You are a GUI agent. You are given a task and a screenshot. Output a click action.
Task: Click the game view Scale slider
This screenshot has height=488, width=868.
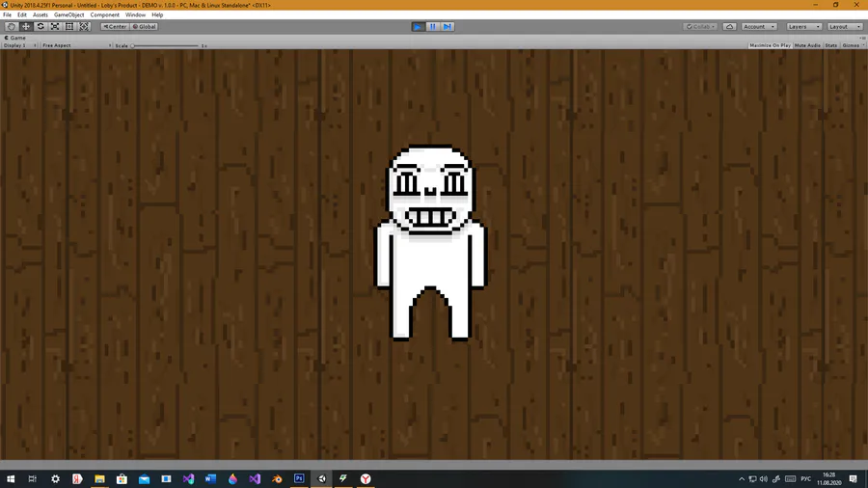click(x=165, y=45)
